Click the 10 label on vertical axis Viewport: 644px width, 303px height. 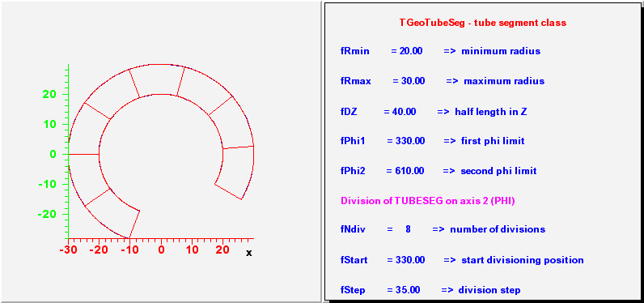click(49, 125)
